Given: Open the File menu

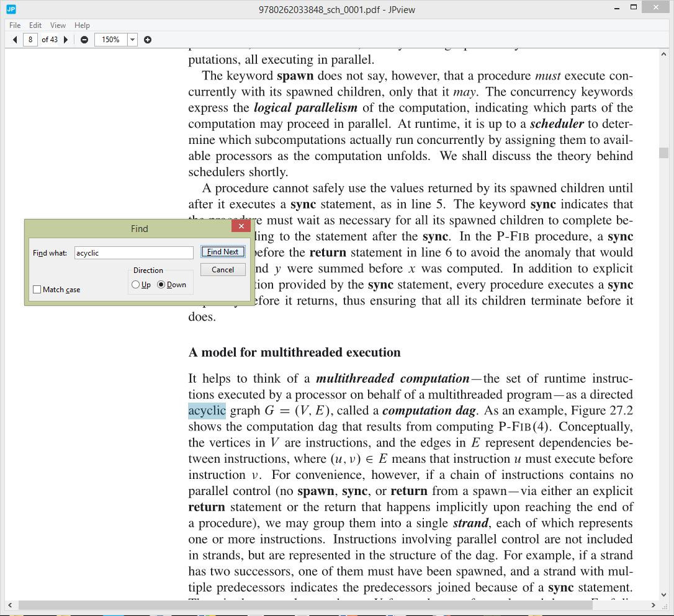Looking at the screenshot, I should coord(15,25).
